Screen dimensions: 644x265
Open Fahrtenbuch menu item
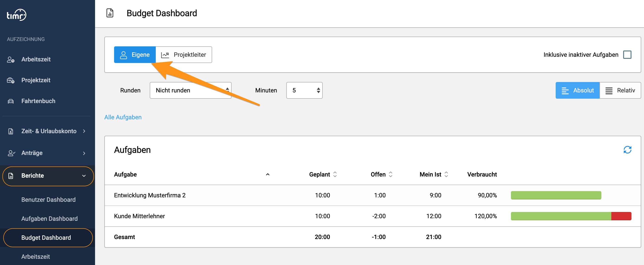(x=38, y=101)
